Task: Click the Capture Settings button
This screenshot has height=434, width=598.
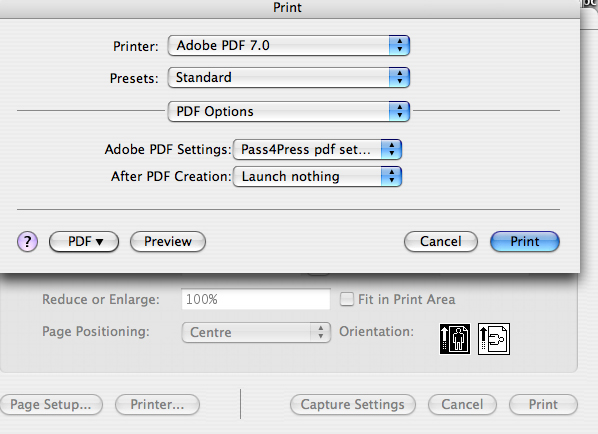Action: point(353,405)
